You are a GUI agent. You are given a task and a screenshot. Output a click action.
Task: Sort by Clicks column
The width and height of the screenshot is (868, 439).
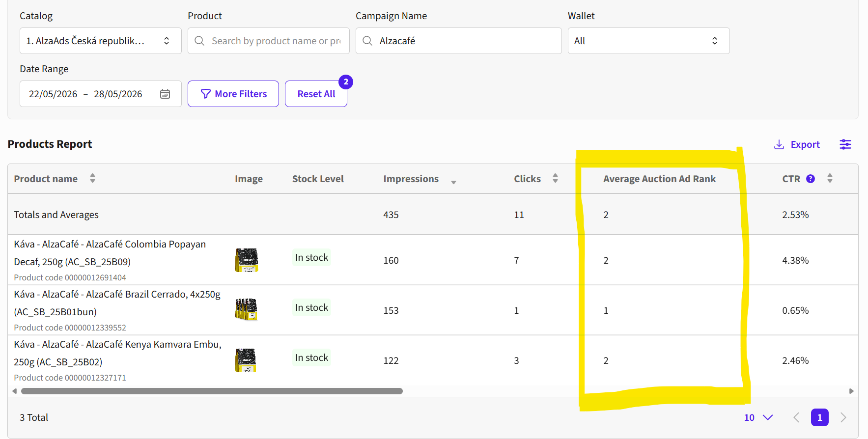[x=555, y=178]
